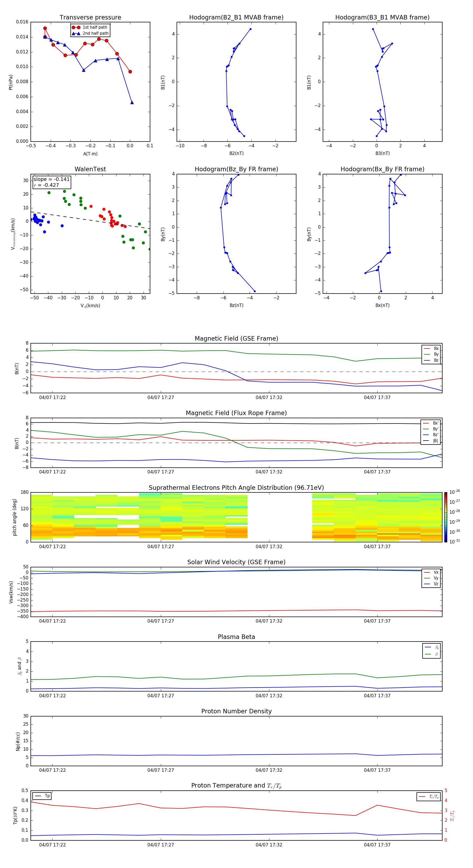Click the pitch angle spectrogram left data block
Screen dimensions: 473x868
139,517
